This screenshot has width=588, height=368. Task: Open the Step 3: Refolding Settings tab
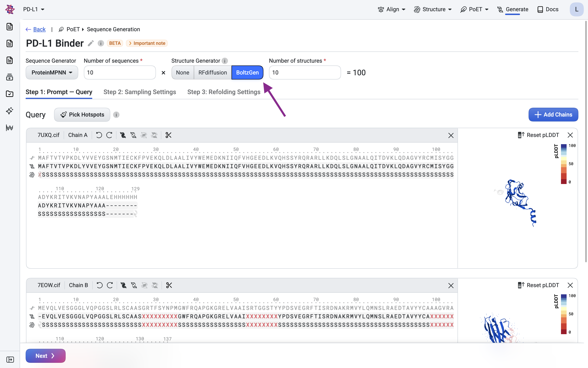(x=224, y=92)
